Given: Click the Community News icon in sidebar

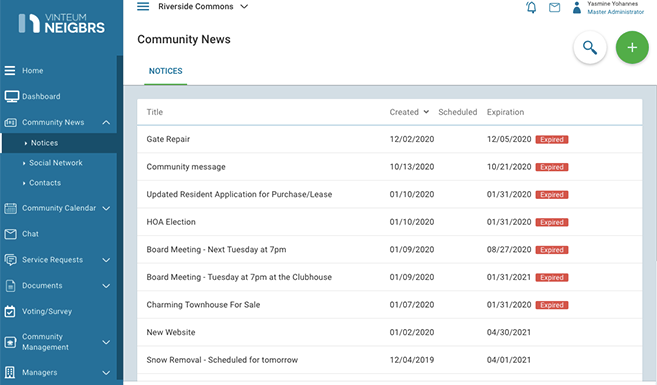Looking at the screenshot, I should pos(10,122).
